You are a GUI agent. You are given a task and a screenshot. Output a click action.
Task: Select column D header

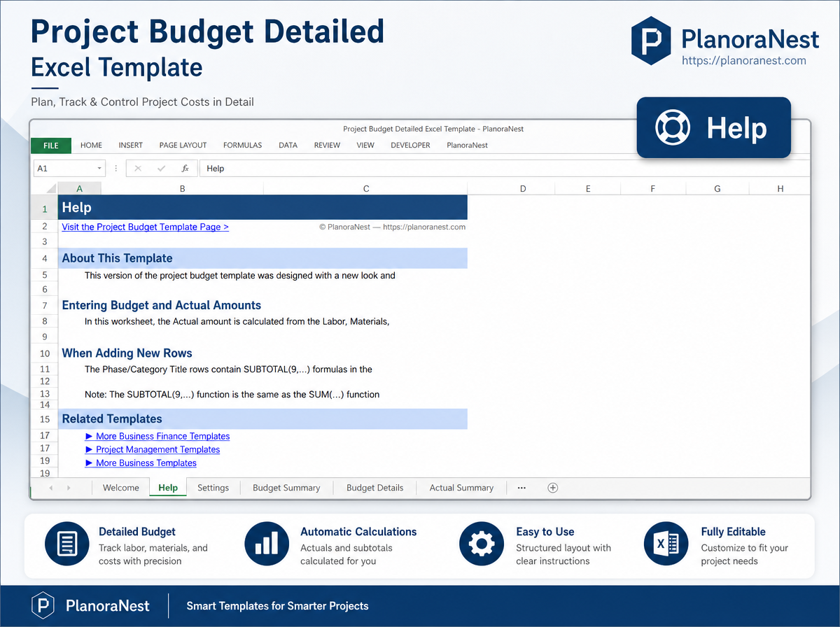click(522, 189)
